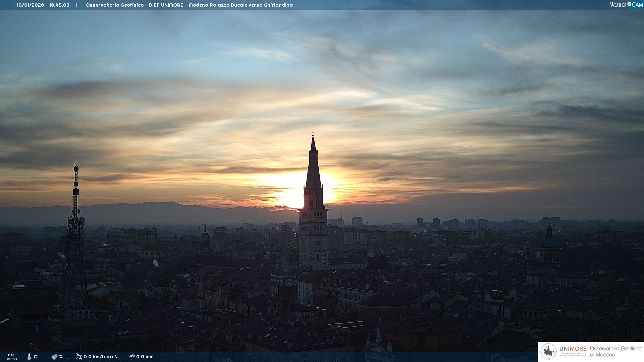Click the thermometer temperature icon
644x362 pixels.
click(x=29, y=357)
